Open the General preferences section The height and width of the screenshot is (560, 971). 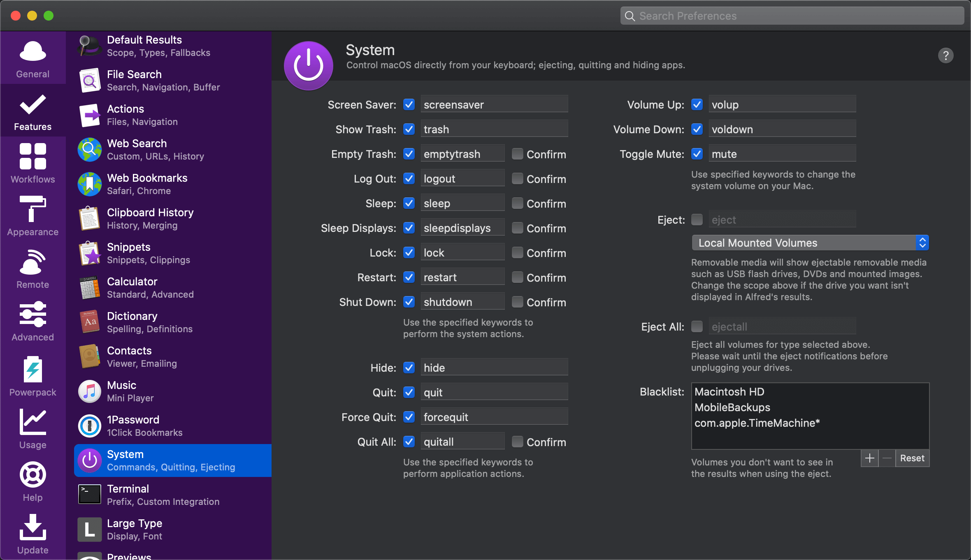(33, 58)
